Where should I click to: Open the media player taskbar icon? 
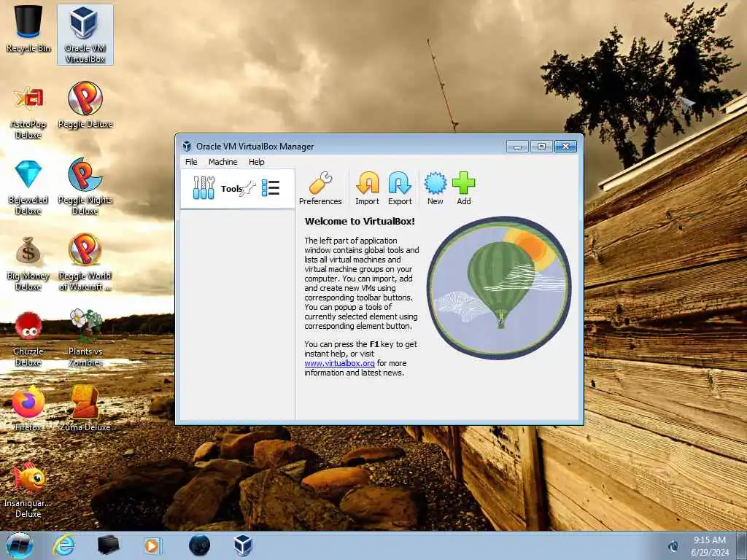(x=152, y=545)
